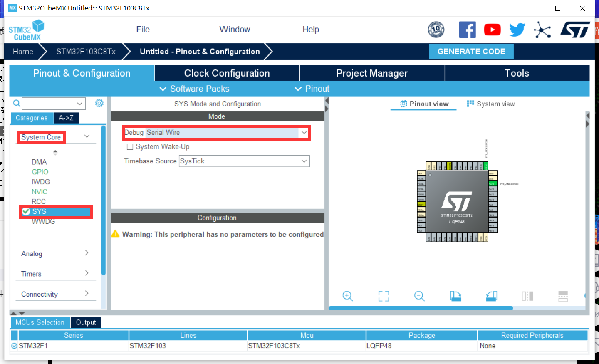Click the STM32CubeMX logo
599x364 pixels.
pos(26,30)
